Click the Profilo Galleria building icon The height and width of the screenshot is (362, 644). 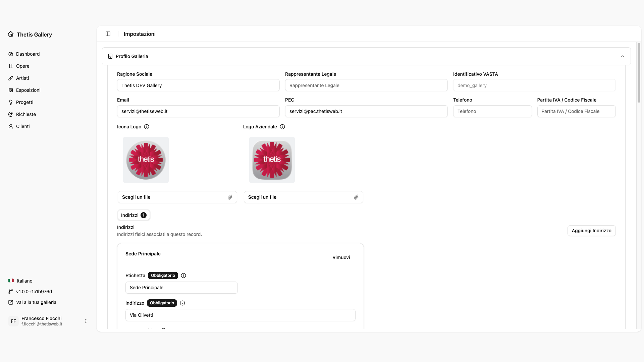tap(110, 56)
